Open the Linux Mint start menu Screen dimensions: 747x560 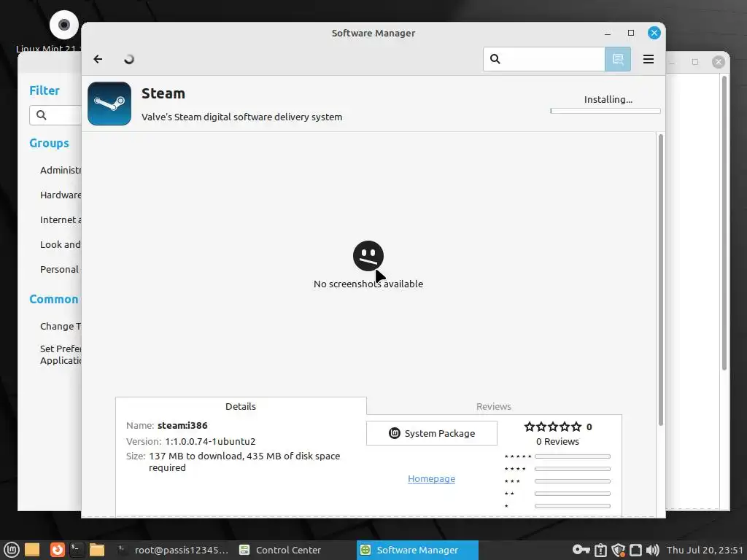12,550
